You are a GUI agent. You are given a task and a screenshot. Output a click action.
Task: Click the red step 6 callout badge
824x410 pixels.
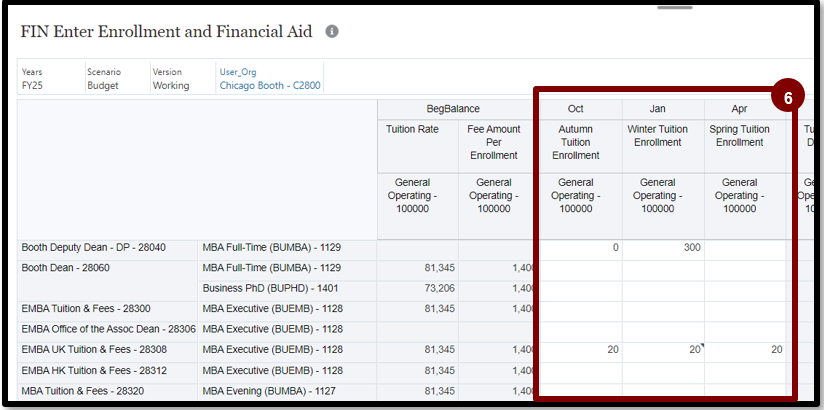click(787, 98)
